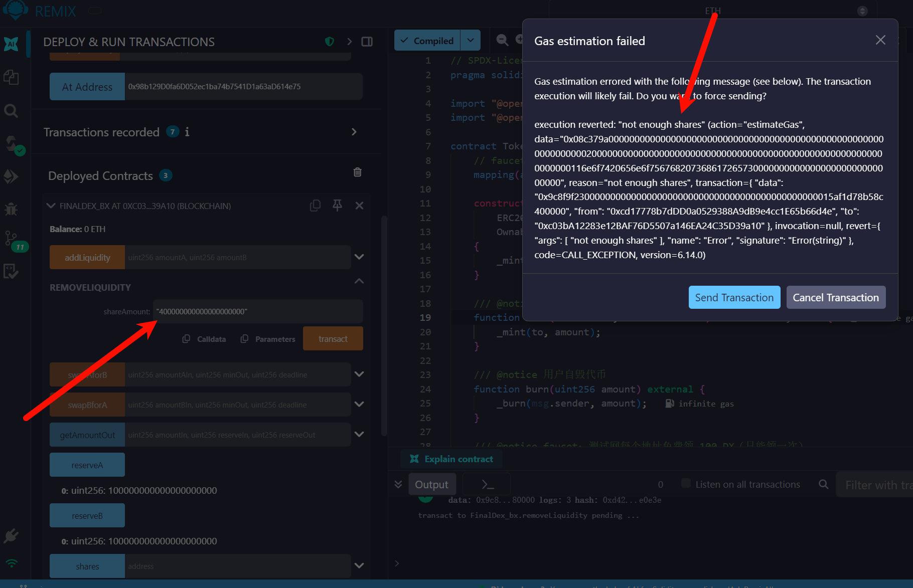
Task: Delete all deployed contracts with trash icon
Action: click(357, 172)
